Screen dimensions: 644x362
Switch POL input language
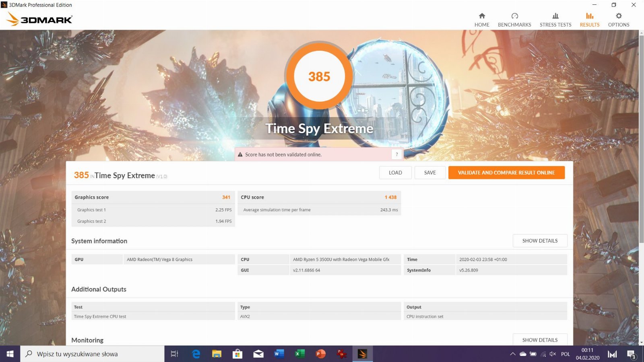(566, 354)
